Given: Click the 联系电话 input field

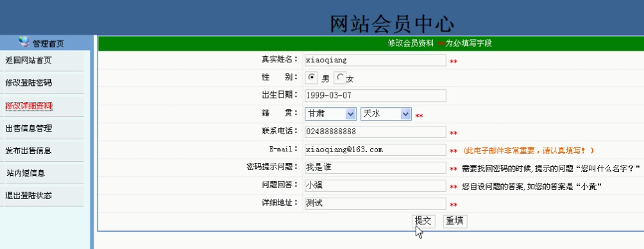Looking at the screenshot, I should 375,132.
